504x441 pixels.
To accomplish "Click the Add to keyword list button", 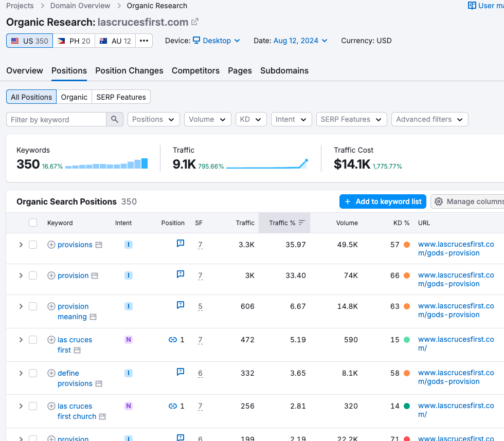I will point(383,201).
